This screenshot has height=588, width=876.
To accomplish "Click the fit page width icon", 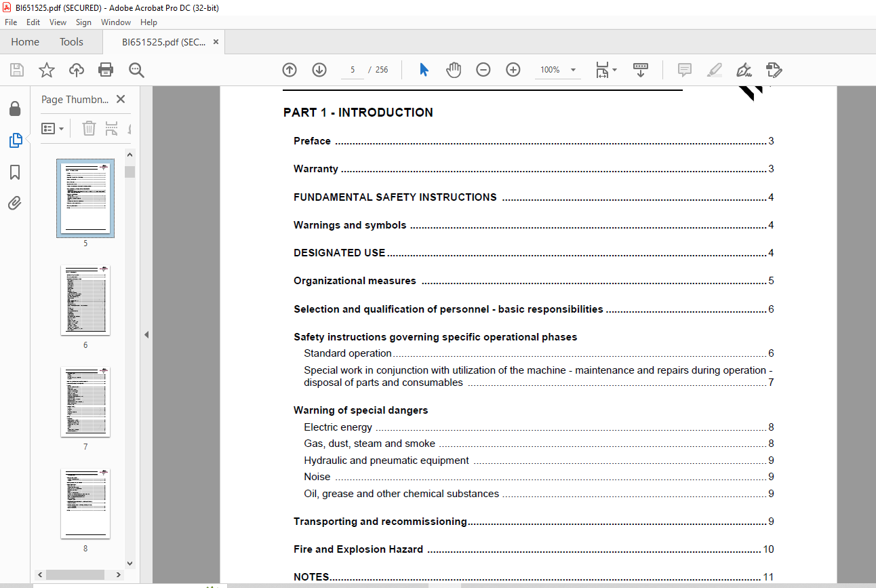I will [x=602, y=70].
